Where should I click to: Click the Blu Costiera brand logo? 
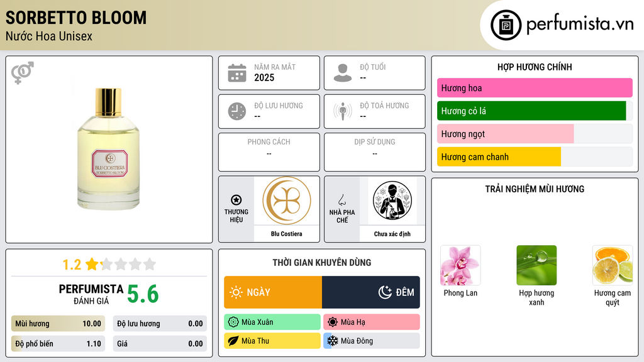click(287, 200)
